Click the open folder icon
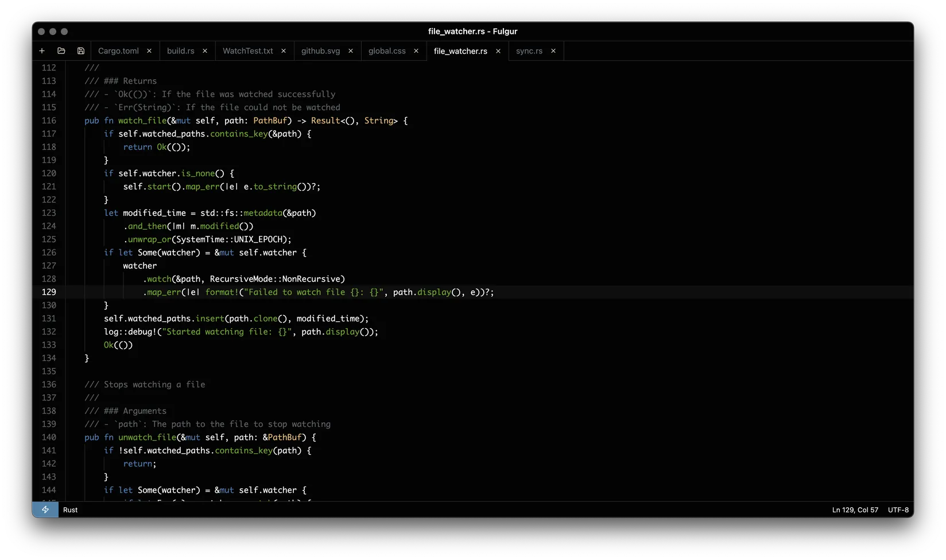Screen dimensions: 946x560 point(61,51)
